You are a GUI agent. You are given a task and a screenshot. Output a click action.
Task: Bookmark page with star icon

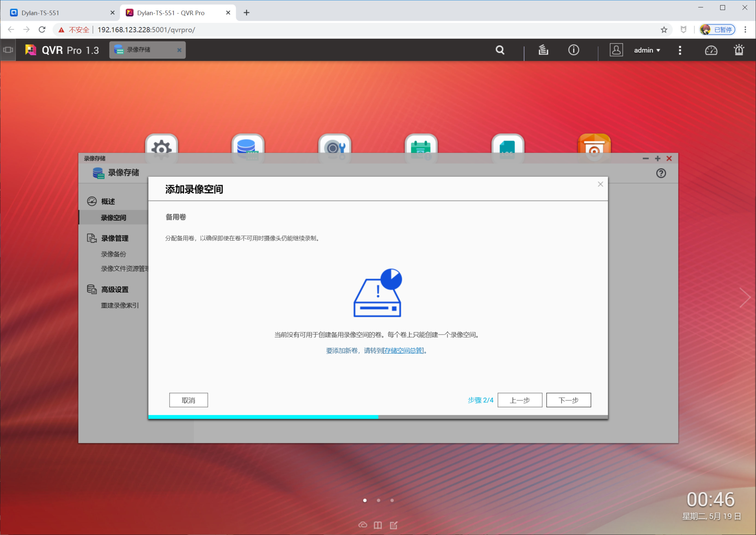click(x=664, y=30)
